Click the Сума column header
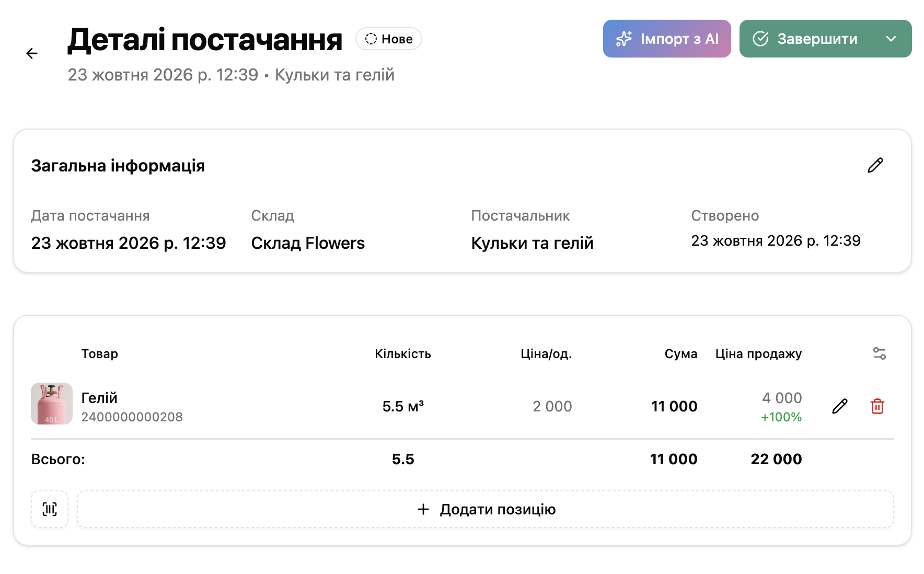 681,354
